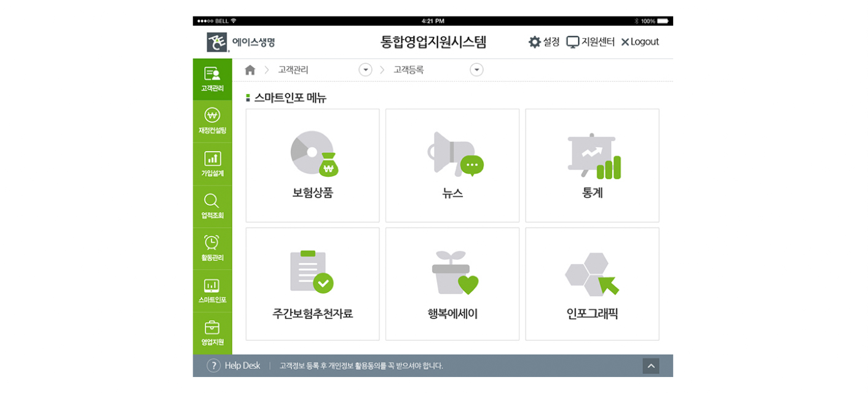Open the 고객관리 sidebar icon
This screenshot has width=868, height=393.
[x=212, y=74]
